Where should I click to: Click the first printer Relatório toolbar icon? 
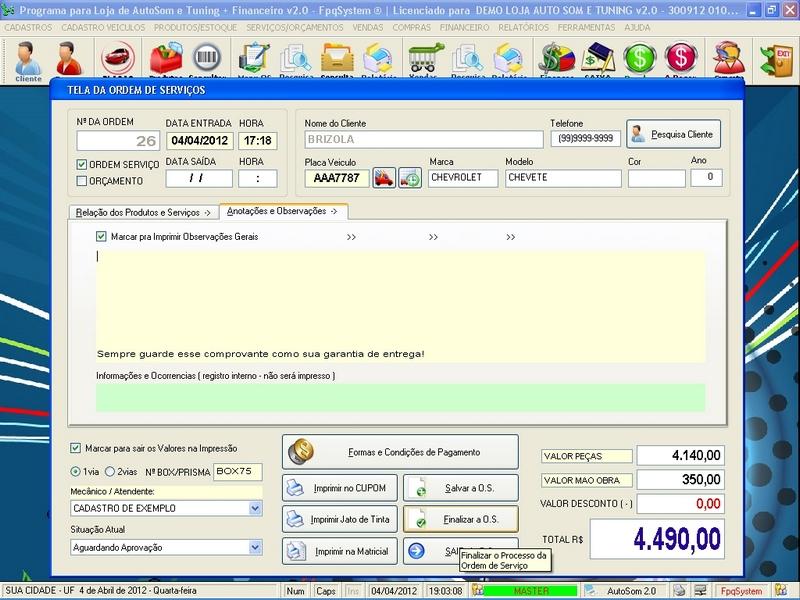tap(378, 59)
